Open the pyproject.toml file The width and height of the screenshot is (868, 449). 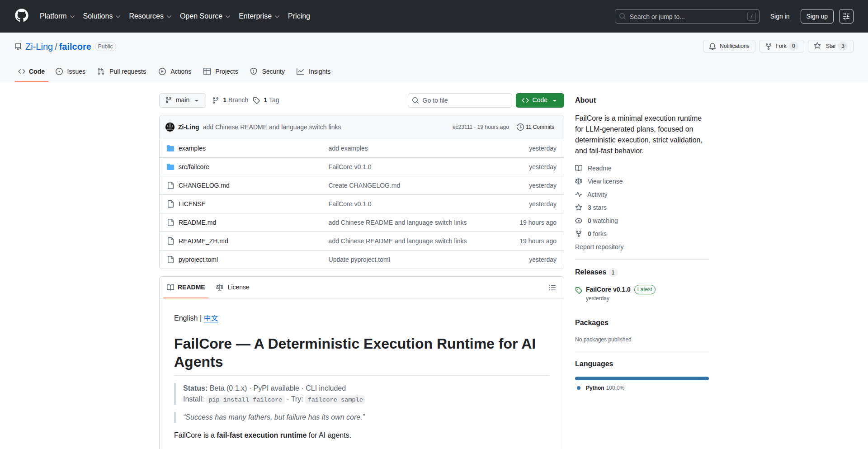(x=198, y=260)
